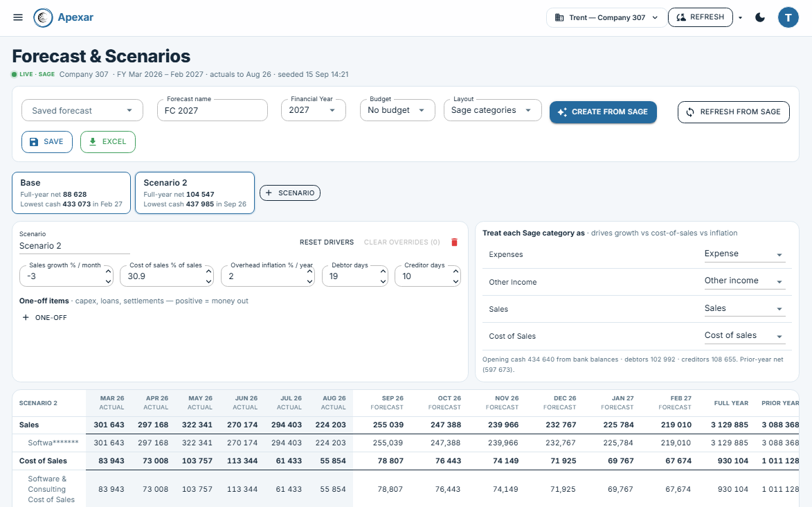Click the building icon in company selector

[559, 17]
